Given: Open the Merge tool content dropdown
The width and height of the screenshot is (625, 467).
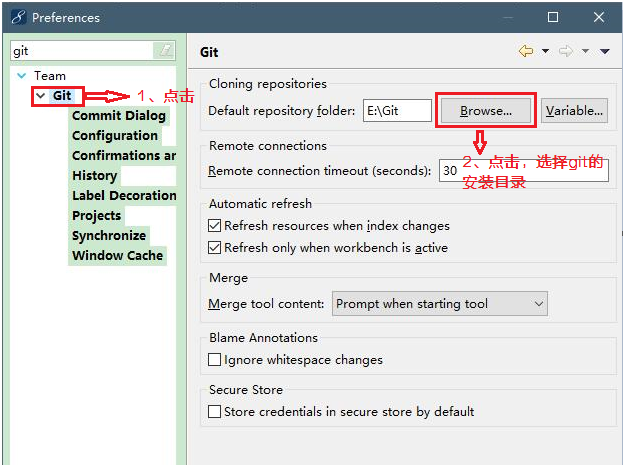Looking at the screenshot, I should tap(440, 304).
